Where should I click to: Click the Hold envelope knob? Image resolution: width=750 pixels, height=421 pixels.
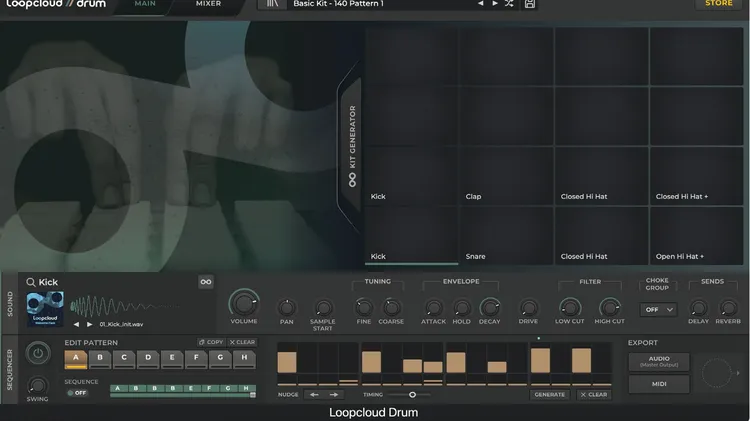[462, 308]
